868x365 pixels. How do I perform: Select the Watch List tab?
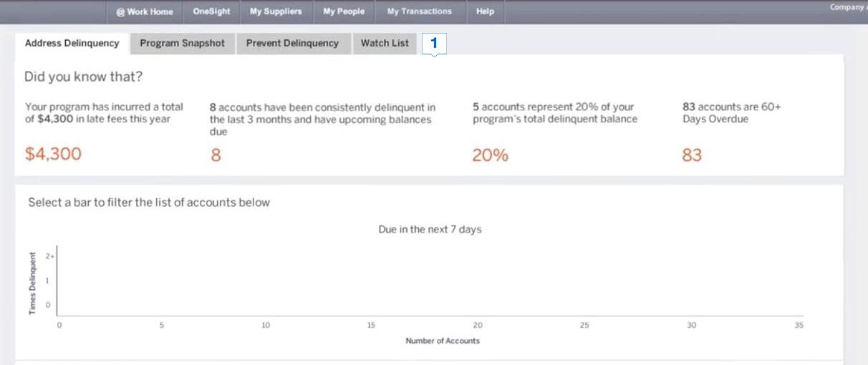[x=385, y=43]
